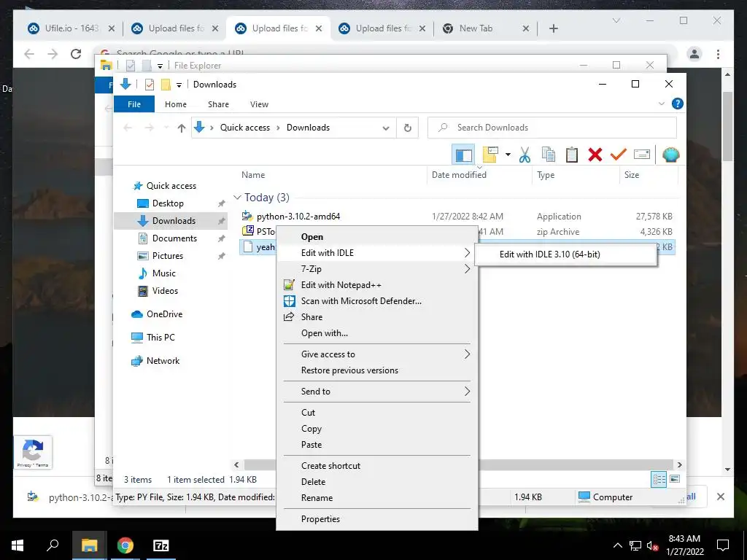747x560 pixels.
Task: Open OneDrive in the navigation pane
Action: click(x=164, y=314)
